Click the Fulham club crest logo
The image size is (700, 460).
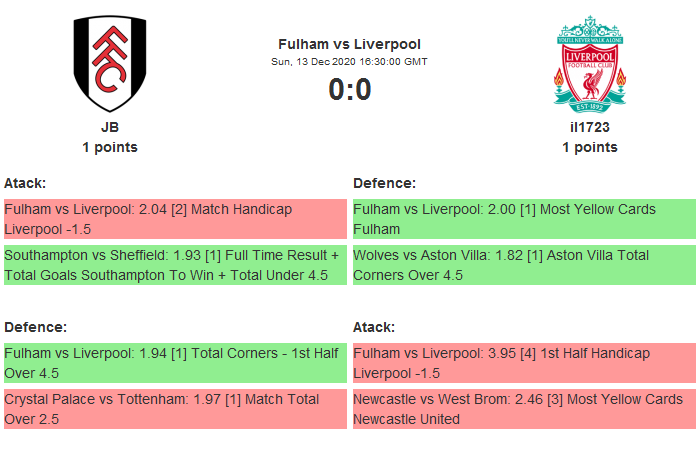click(110, 64)
